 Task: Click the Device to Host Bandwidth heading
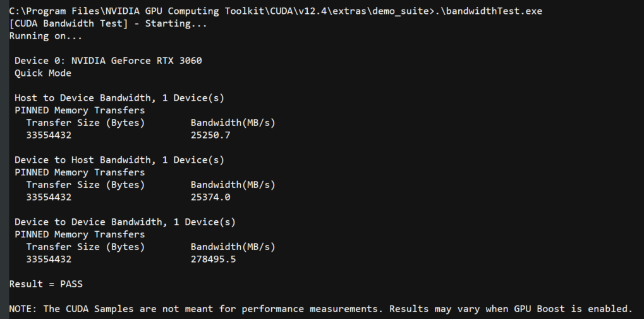[119, 160]
